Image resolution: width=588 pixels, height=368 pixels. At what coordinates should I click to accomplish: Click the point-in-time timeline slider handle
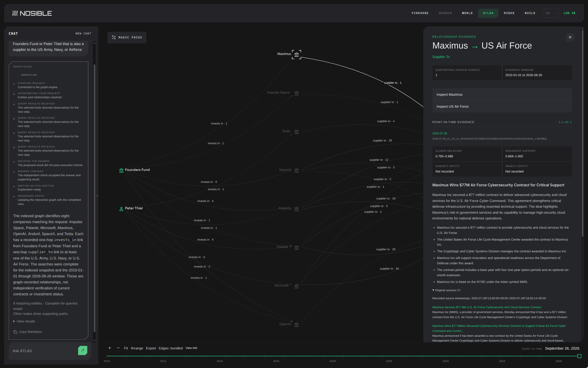[579, 356]
